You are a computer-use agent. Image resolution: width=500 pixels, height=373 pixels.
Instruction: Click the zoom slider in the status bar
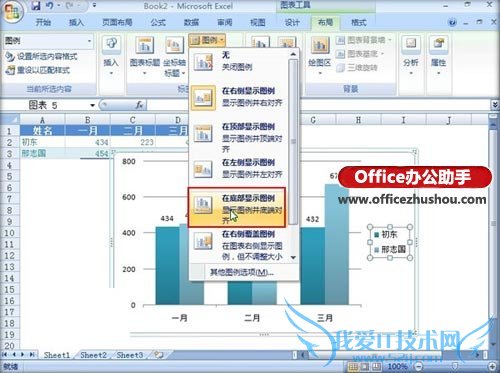455,367
